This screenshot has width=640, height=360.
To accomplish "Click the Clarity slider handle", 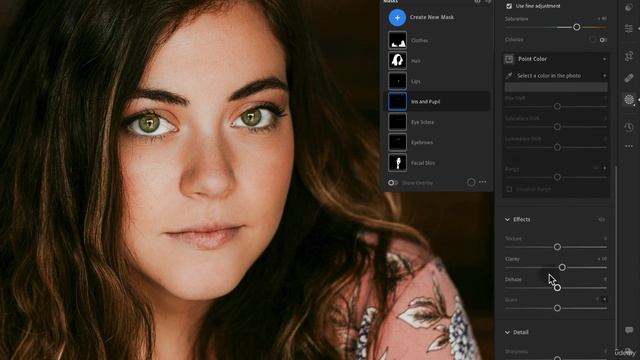I will [562, 267].
